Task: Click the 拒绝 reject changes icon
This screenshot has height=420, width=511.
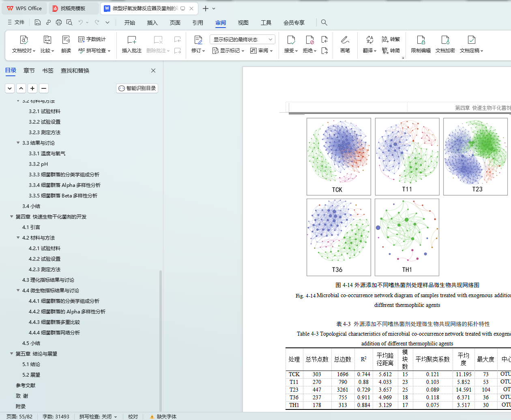Action: click(x=309, y=40)
